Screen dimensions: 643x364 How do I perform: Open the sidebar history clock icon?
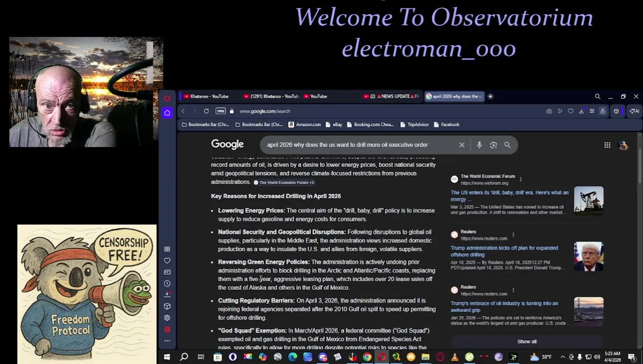[x=167, y=284]
